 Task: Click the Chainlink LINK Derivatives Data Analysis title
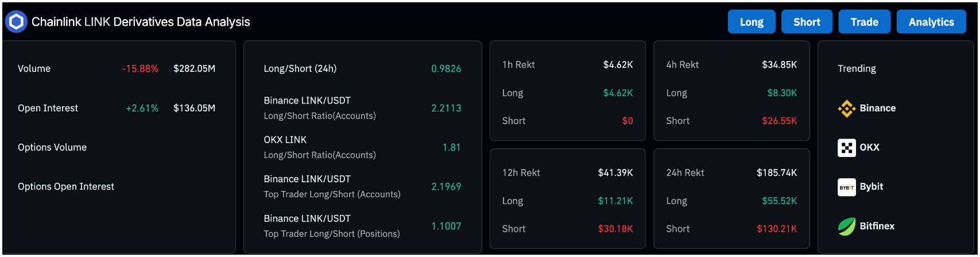tap(141, 22)
